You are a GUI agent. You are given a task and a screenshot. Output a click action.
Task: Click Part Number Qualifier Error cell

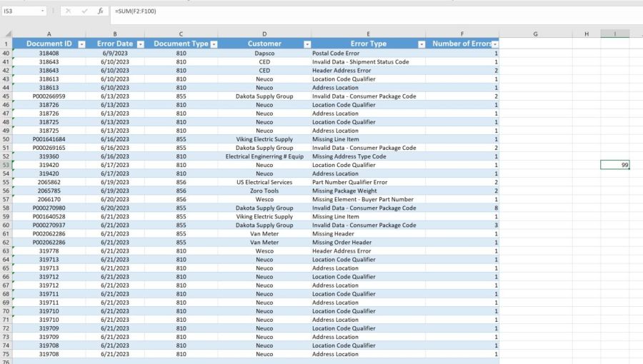click(368, 182)
